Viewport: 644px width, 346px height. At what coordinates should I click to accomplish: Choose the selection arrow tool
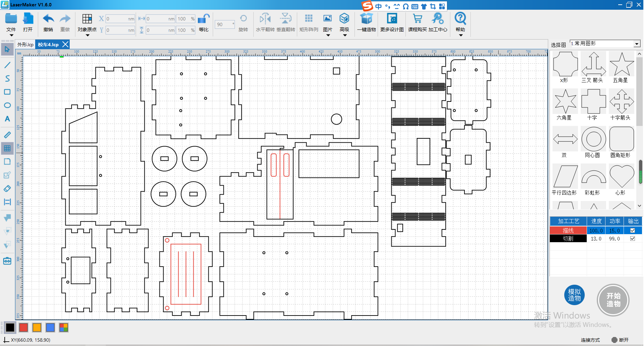[7, 50]
